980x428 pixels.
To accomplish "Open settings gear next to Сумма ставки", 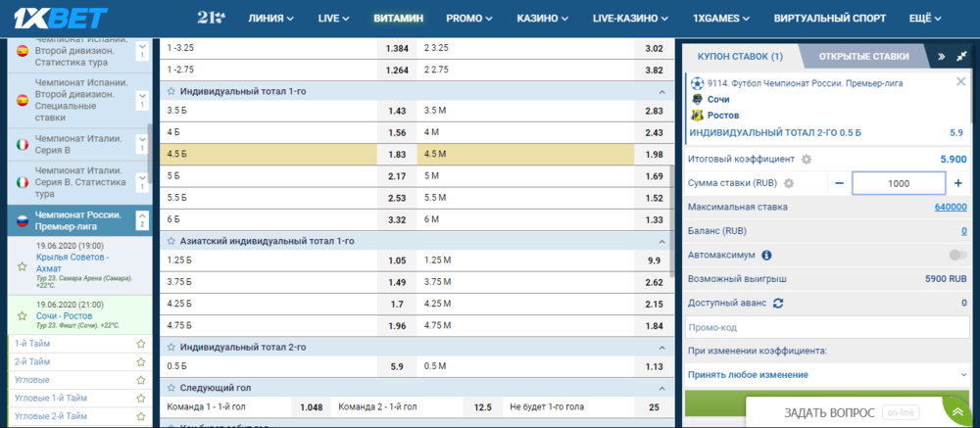I will coord(789,183).
